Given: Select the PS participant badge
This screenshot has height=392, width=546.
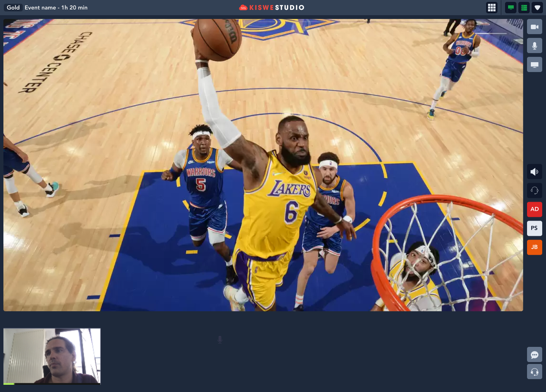Looking at the screenshot, I should click(x=535, y=228).
